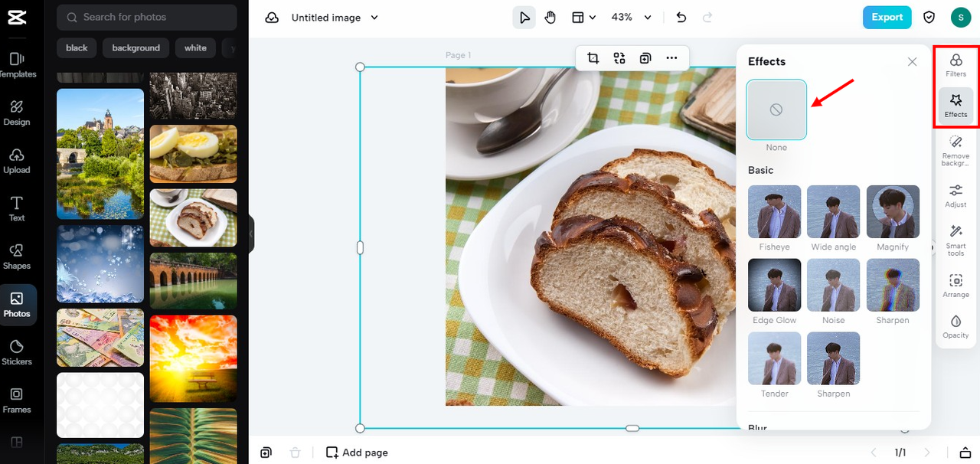Viewport: 980px width, 464px height.
Task: Click the shield privacy icon
Action: point(929,17)
